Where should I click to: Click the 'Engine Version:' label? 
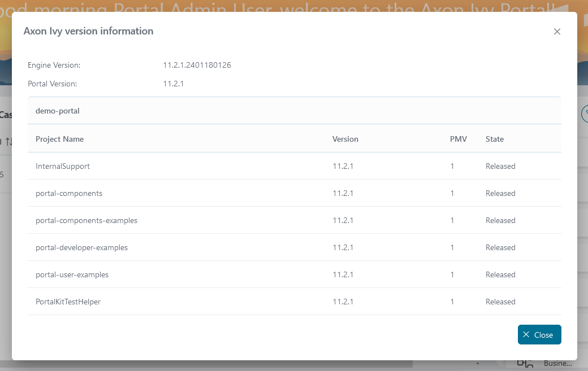(x=54, y=65)
